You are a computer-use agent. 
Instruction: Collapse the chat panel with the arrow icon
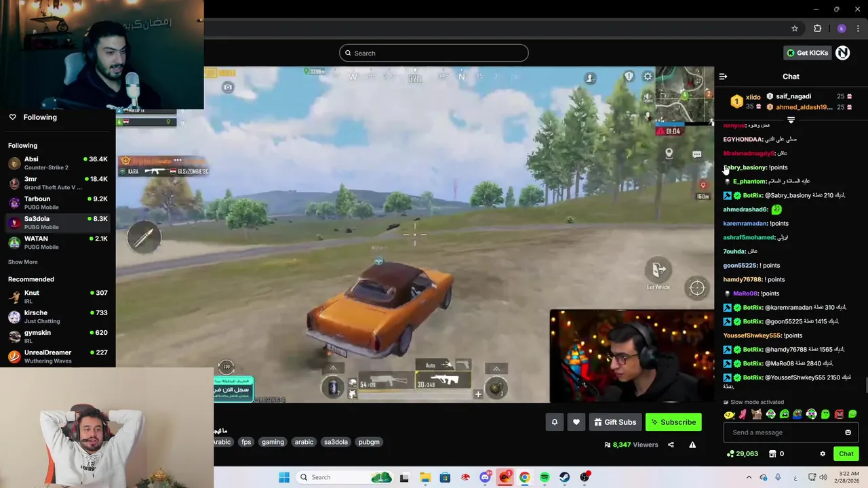click(x=723, y=77)
